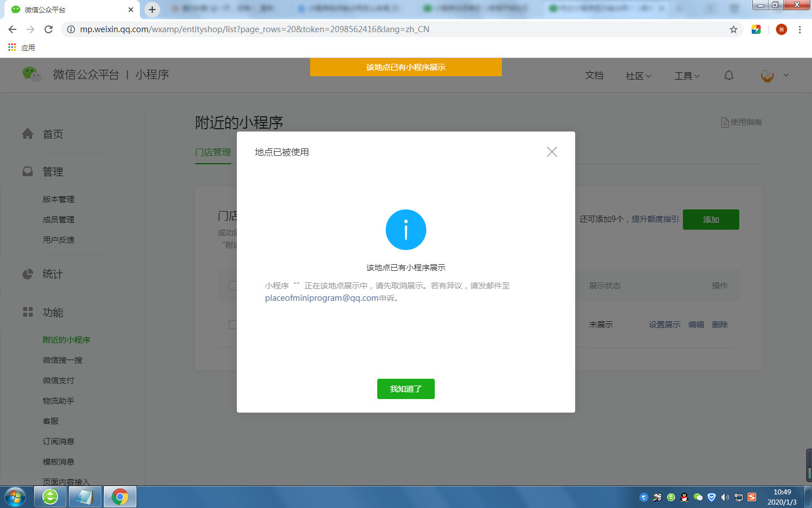
Task: Open 订阅消息 in the sidebar
Action: tap(59, 441)
